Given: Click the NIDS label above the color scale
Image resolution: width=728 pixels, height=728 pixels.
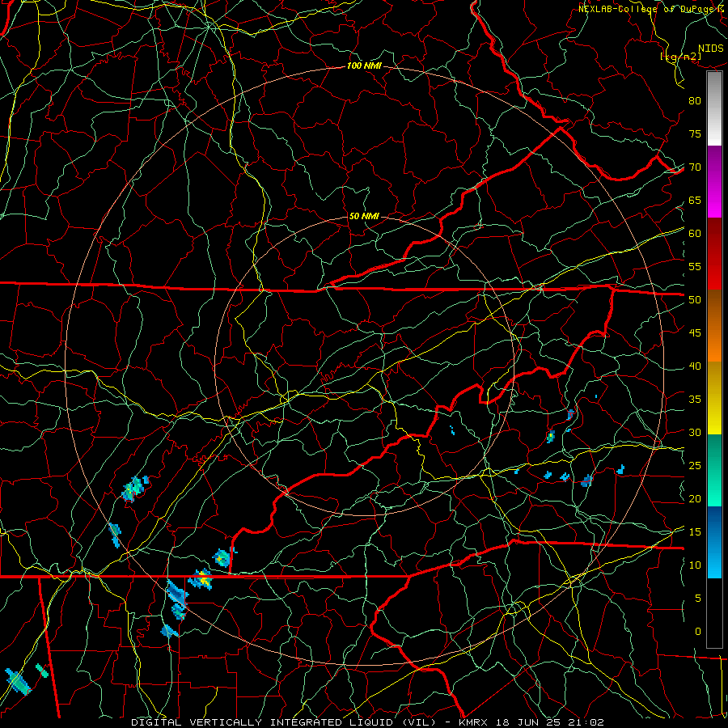Looking at the screenshot, I should (711, 49).
